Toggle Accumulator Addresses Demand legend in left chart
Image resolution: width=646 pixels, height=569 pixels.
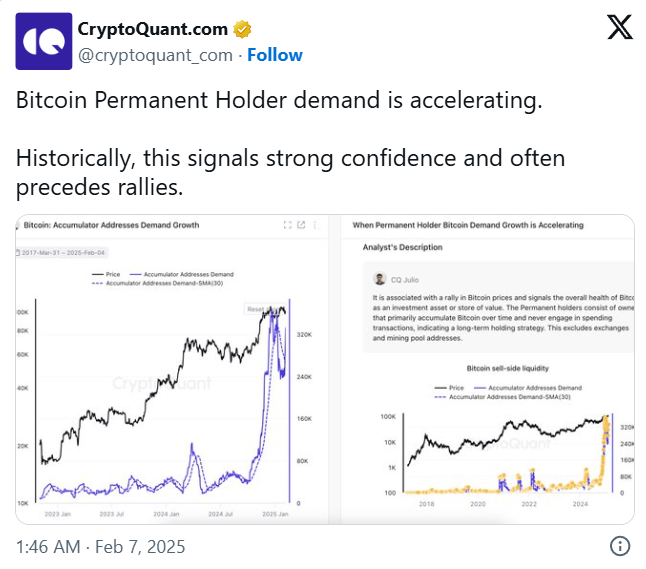coord(182,274)
